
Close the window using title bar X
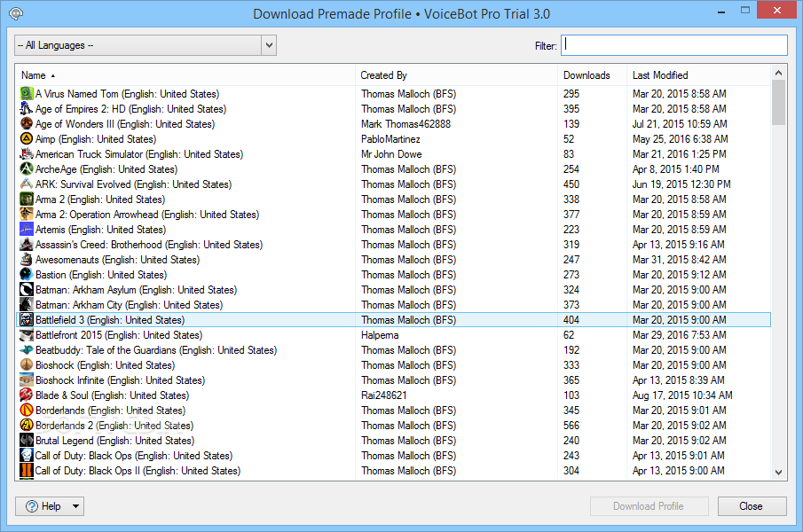[x=777, y=10]
